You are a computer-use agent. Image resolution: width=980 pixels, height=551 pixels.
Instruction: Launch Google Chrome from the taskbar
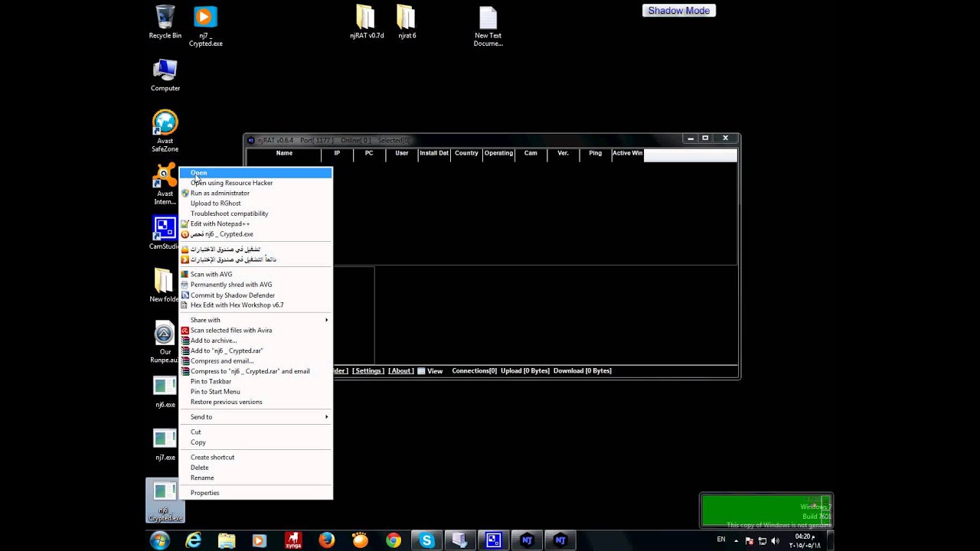[393, 540]
